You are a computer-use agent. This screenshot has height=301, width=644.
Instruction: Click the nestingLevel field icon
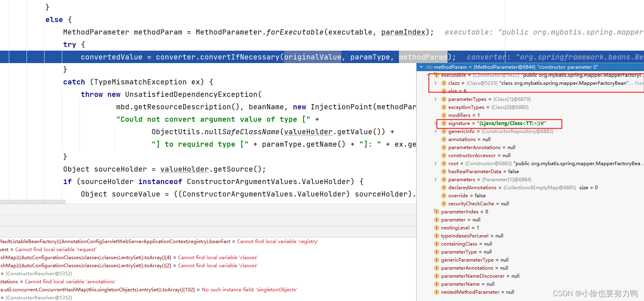pos(436,228)
